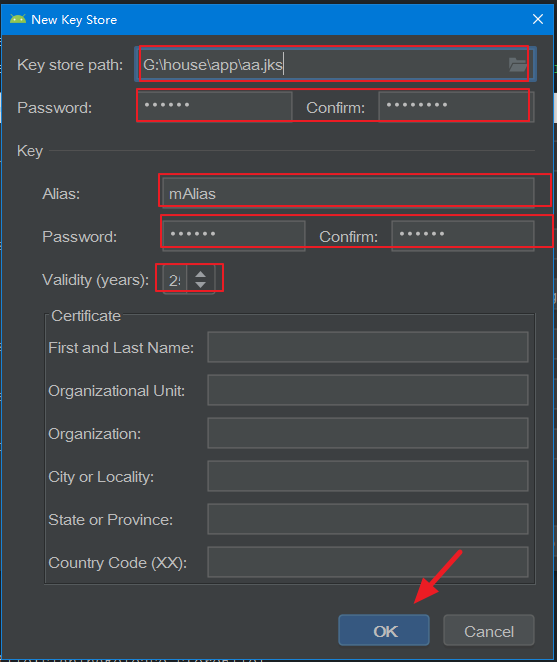Cancel the new key store dialog

point(489,631)
